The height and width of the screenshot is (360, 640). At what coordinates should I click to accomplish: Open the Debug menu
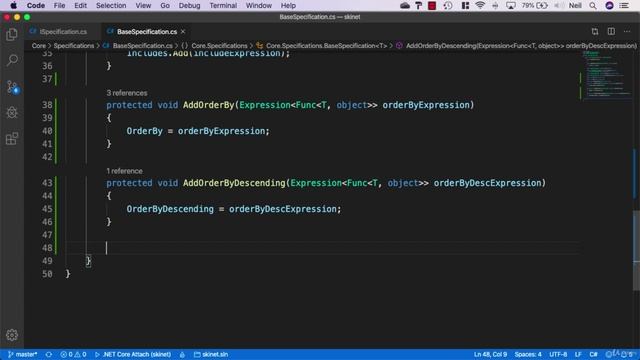[189, 5]
